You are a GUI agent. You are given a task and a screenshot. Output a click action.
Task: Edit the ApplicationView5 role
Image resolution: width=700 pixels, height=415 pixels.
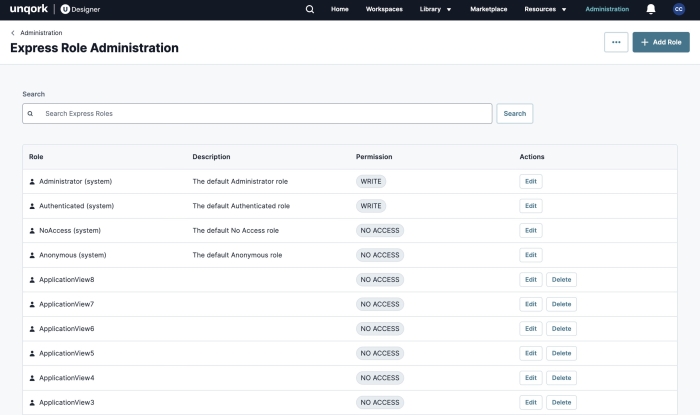pyautogui.click(x=531, y=353)
